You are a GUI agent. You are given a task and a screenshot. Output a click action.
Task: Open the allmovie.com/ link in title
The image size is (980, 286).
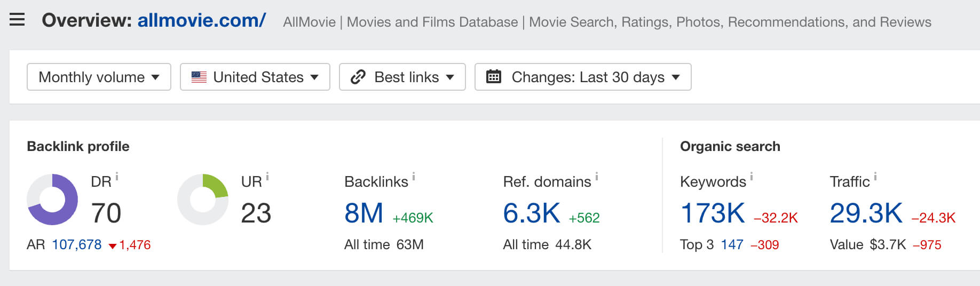tap(202, 20)
